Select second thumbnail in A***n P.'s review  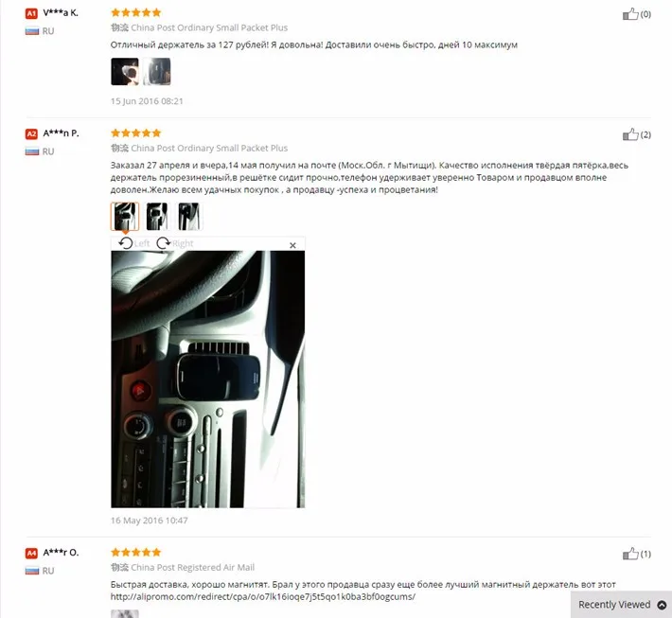157,217
